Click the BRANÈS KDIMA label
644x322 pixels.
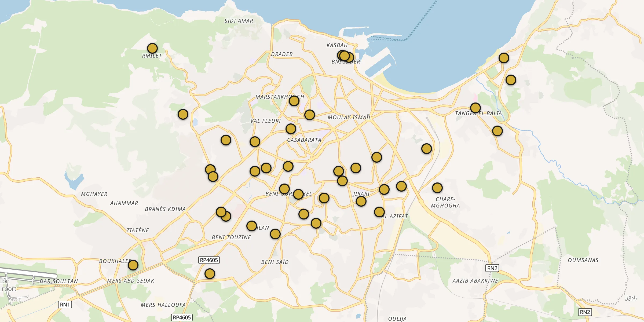point(165,209)
